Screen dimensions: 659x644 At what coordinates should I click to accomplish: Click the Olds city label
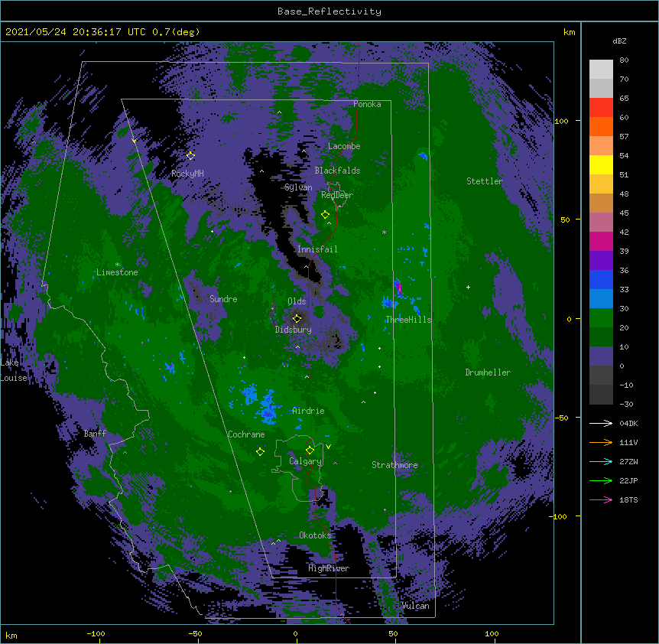pos(297,301)
